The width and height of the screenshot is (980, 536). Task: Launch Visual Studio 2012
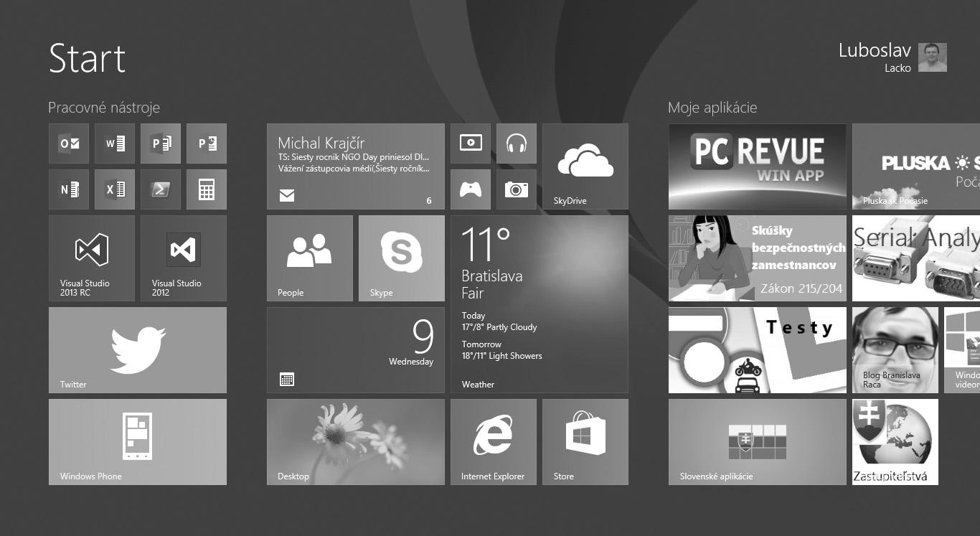[184, 258]
